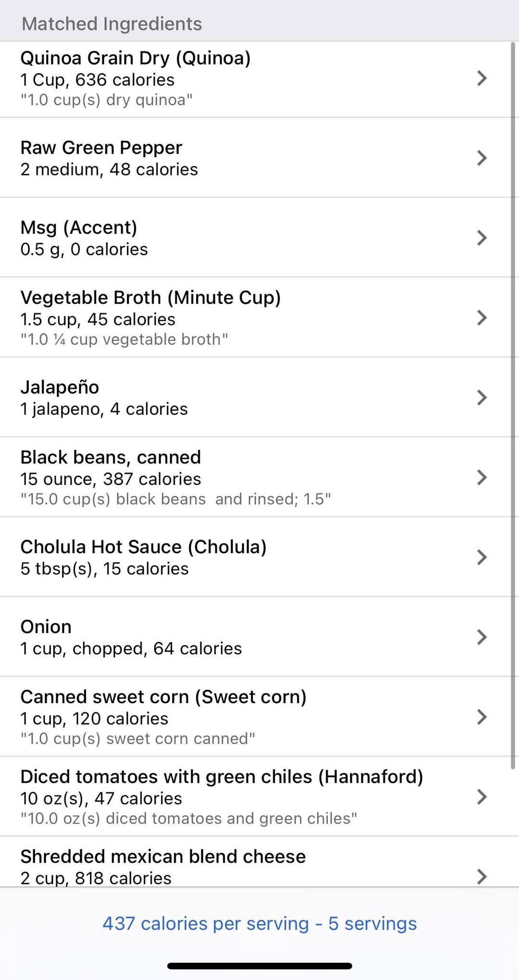Image resolution: width=519 pixels, height=980 pixels.
Task: Expand the Diced tomatoes with green chiles chevron
Action: pos(482,796)
